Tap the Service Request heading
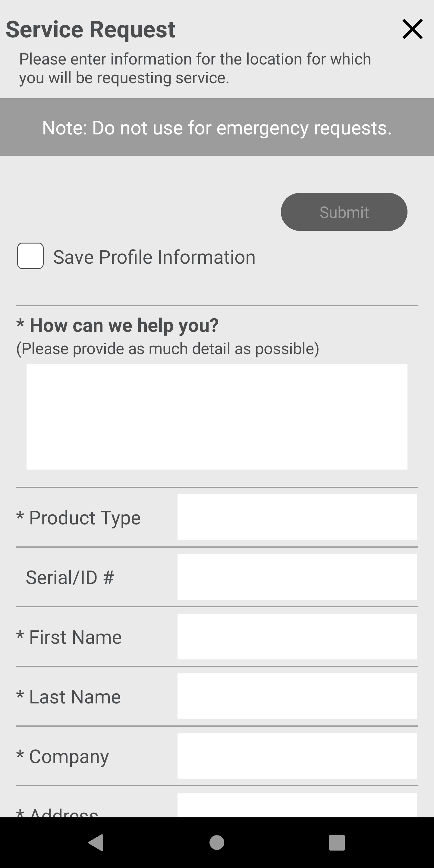434x868 pixels. pos(91,29)
